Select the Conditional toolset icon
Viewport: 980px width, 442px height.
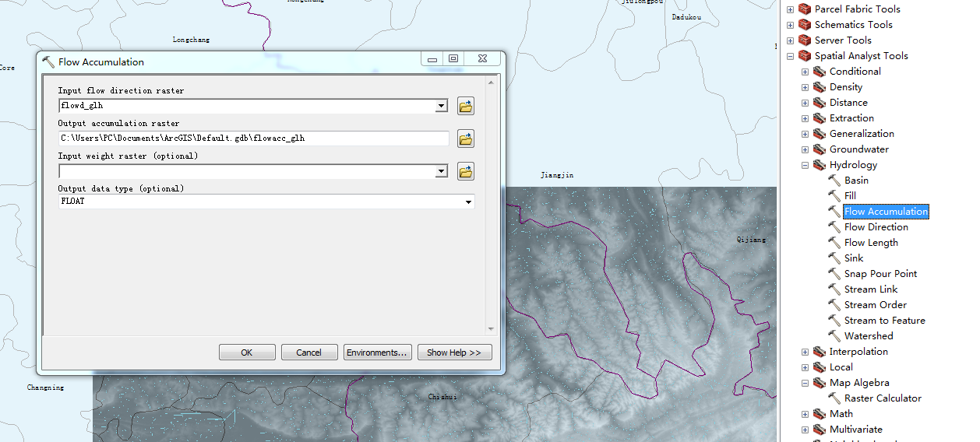[x=820, y=72]
